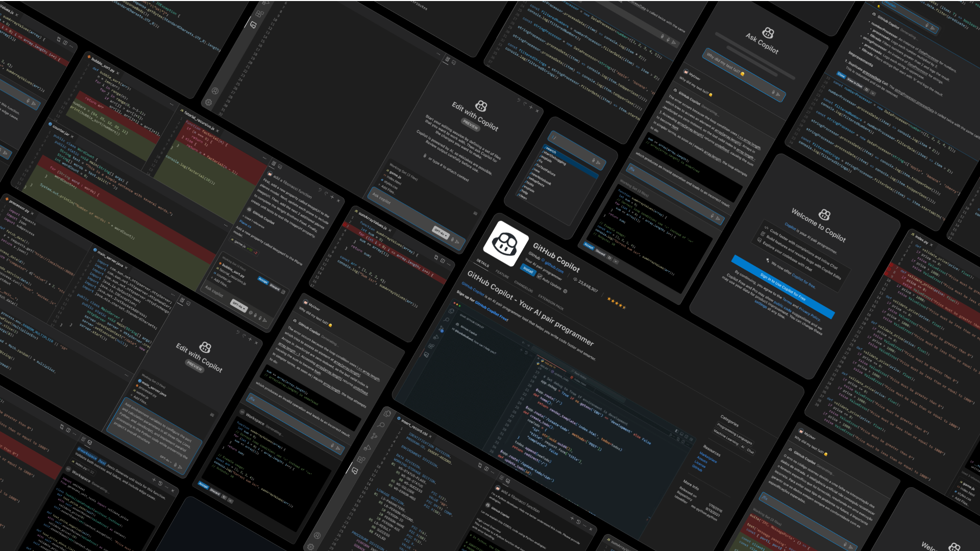Select /setupTests from the slash command list
Image resolution: width=980 pixels, height=551 pixels.
[536, 182]
